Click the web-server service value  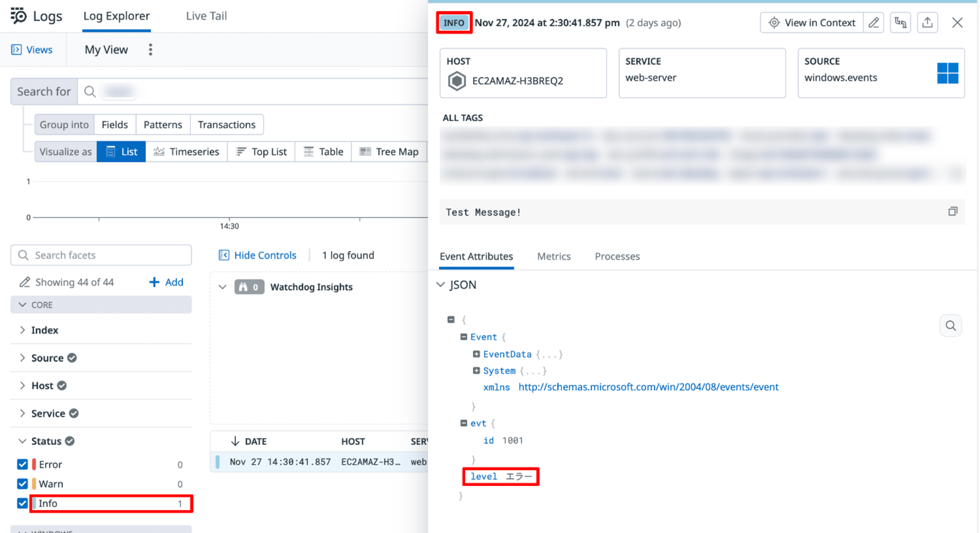click(651, 77)
